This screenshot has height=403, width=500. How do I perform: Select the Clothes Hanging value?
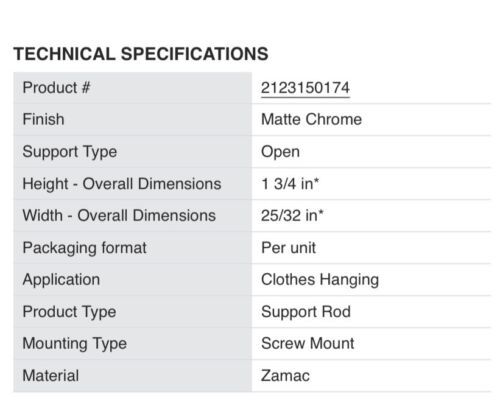coord(320,280)
